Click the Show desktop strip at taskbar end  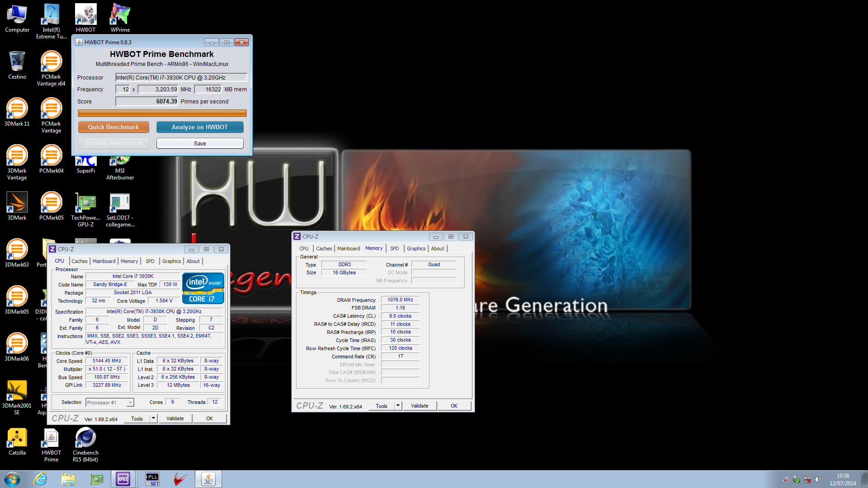click(864, 479)
